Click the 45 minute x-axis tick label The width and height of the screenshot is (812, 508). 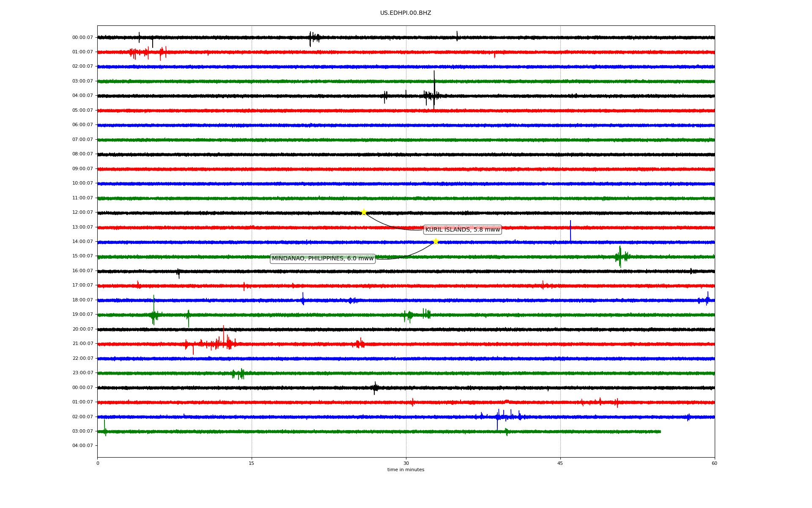(560, 463)
